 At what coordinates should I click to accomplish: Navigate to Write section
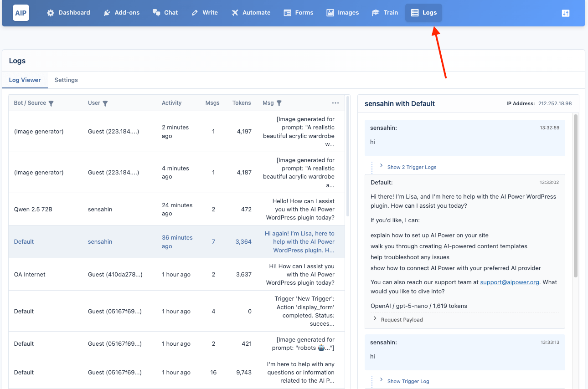(x=205, y=13)
